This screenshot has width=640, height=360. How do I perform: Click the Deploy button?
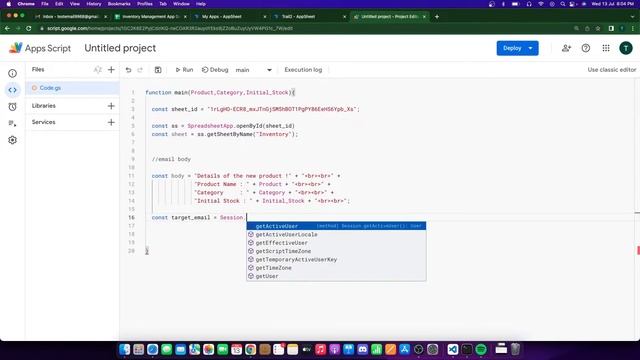(x=512, y=48)
